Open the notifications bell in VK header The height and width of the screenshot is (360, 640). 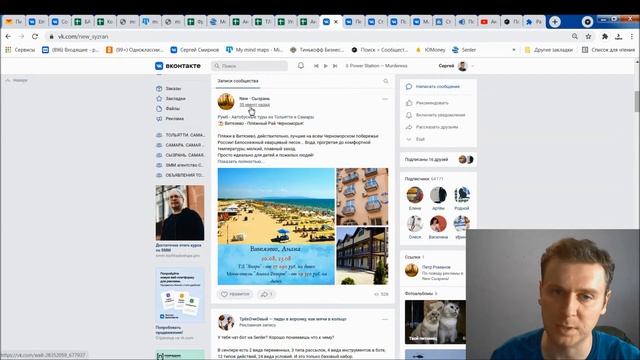301,65
